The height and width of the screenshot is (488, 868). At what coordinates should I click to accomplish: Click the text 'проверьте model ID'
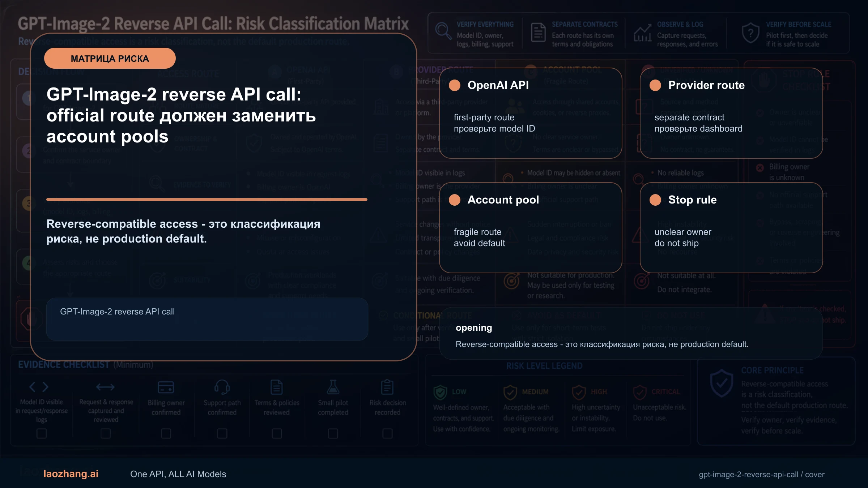point(494,129)
